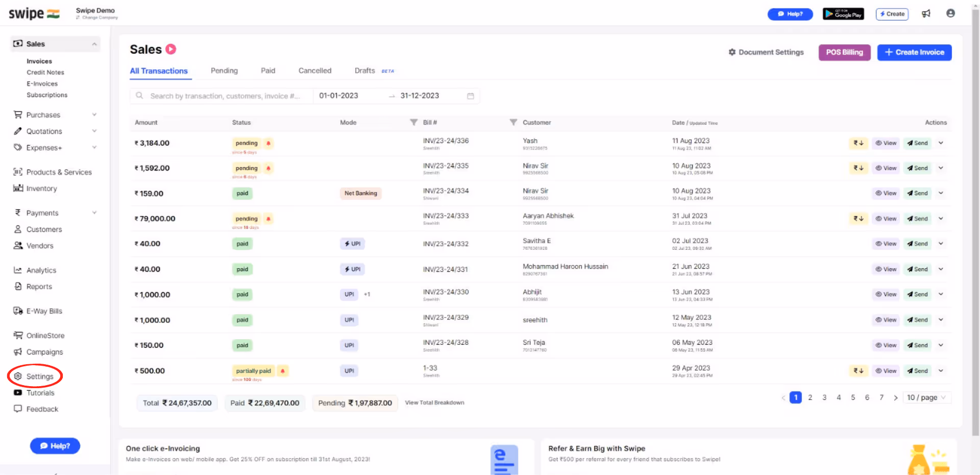Click the calendar icon in date range
The image size is (980, 475).
pos(471,96)
